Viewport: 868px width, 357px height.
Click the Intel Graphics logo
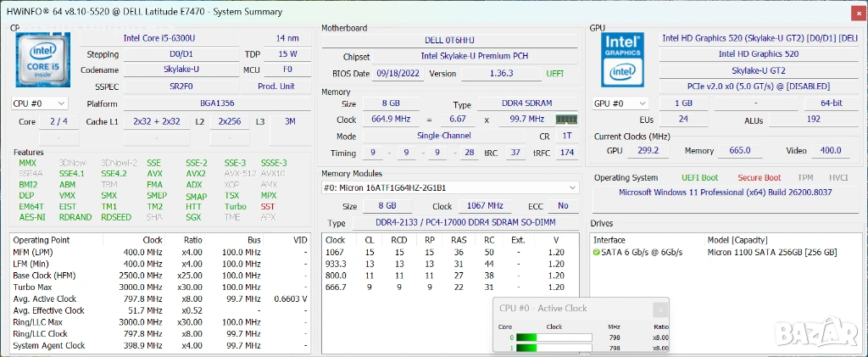tap(623, 60)
